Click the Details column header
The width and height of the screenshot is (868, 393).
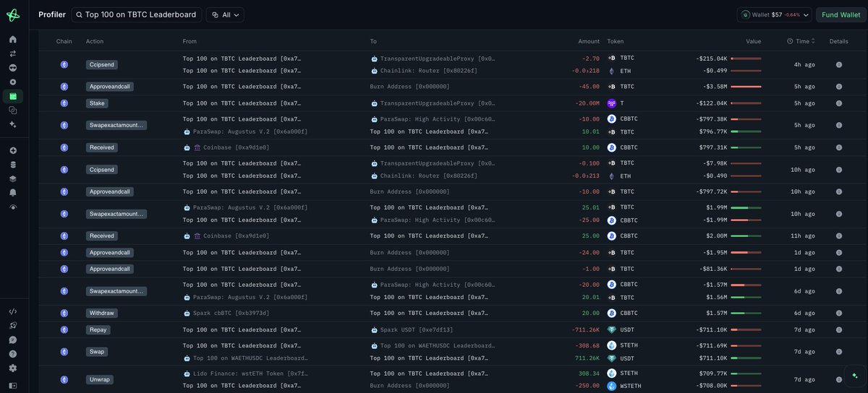[x=839, y=41]
